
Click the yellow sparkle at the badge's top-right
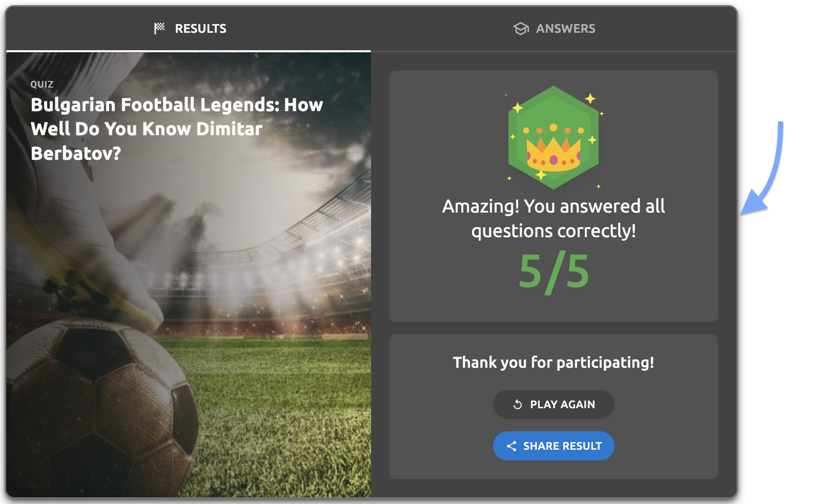point(590,98)
